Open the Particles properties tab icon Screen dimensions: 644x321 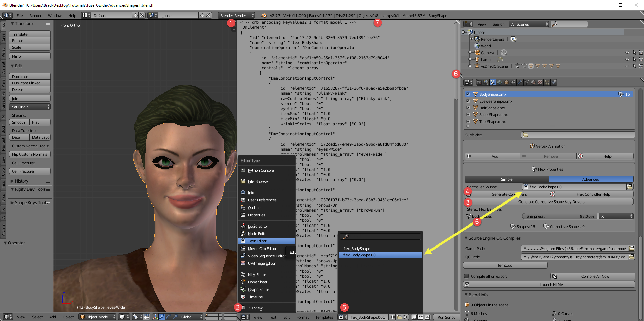click(x=547, y=82)
